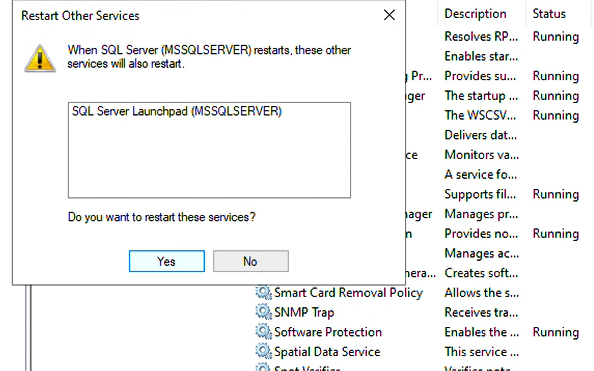The height and width of the screenshot is (371, 594).
Task: Close the Restart Other Services dialog
Action: tap(389, 15)
